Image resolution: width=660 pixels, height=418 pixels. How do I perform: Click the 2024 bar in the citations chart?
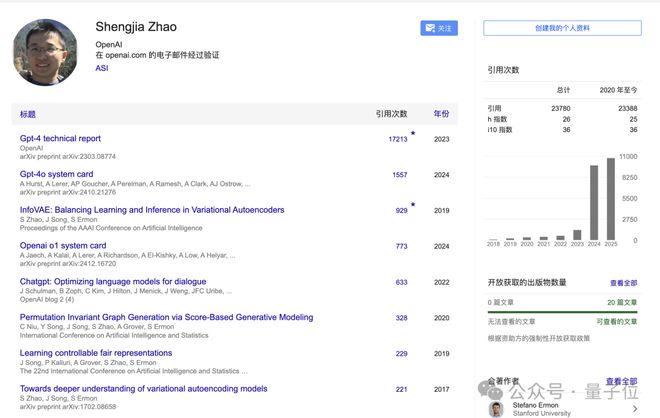coord(594,202)
